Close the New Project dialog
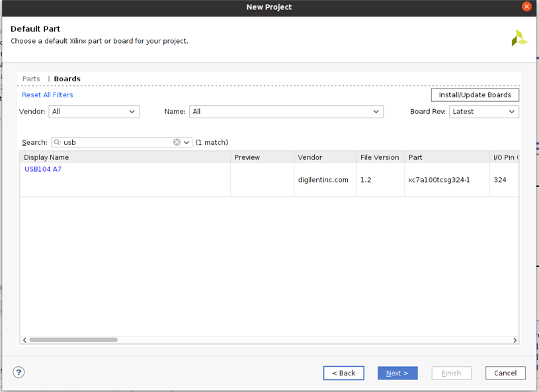Image resolution: width=539 pixels, height=392 pixels. click(526, 7)
